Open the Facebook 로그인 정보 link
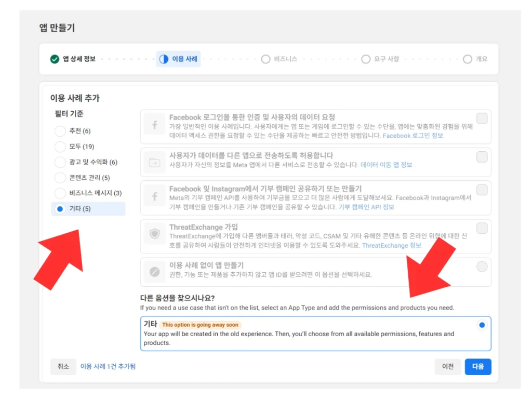Screen dimensions: 532x399 (413, 136)
